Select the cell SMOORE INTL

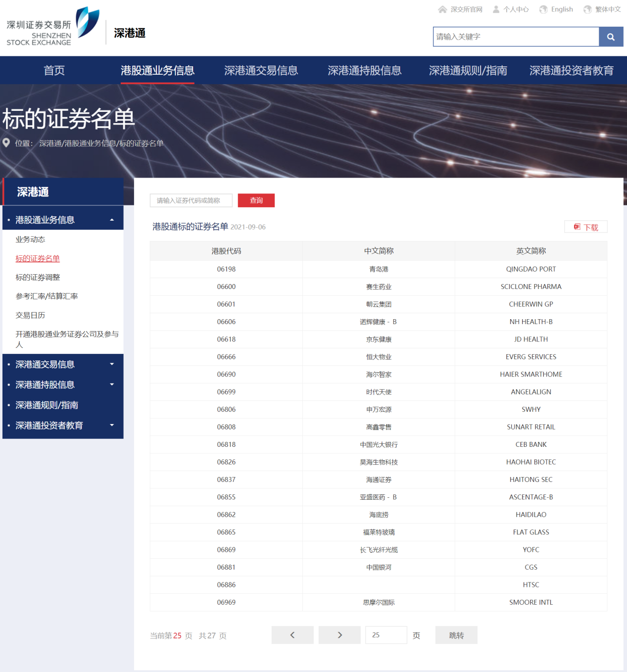click(x=531, y=603)
